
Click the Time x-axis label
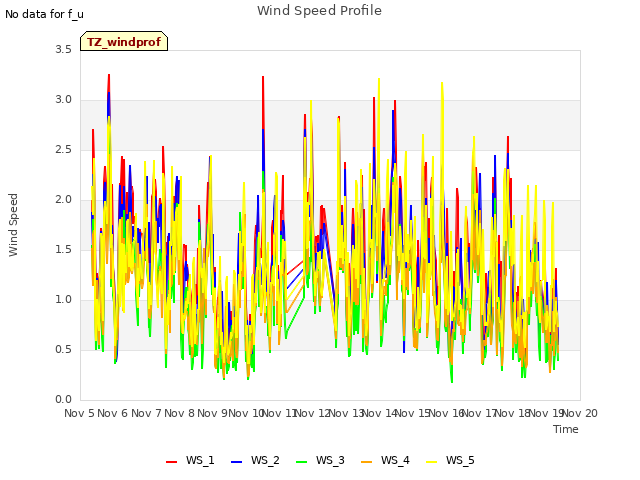(x=566, y=429)
